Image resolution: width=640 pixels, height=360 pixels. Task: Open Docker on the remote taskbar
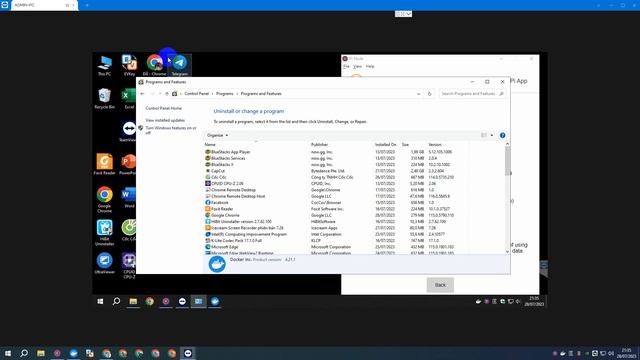click(215, 301)
